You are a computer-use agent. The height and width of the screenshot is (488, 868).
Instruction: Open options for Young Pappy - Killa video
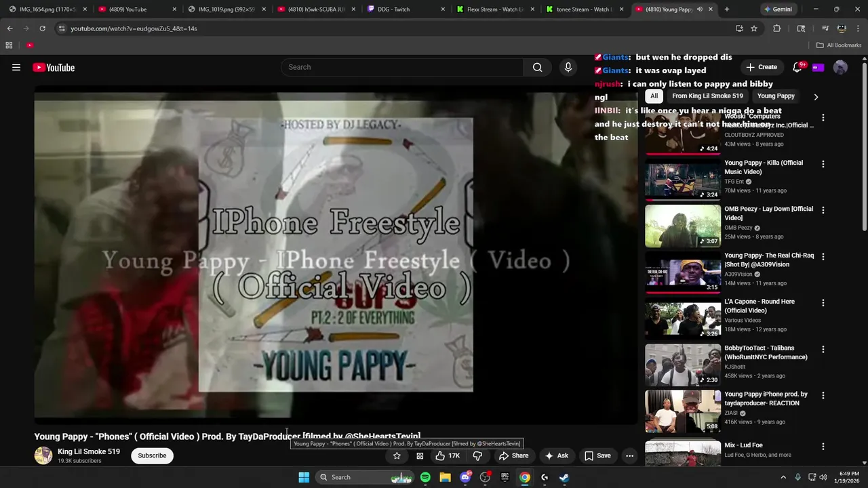[823, 164]
